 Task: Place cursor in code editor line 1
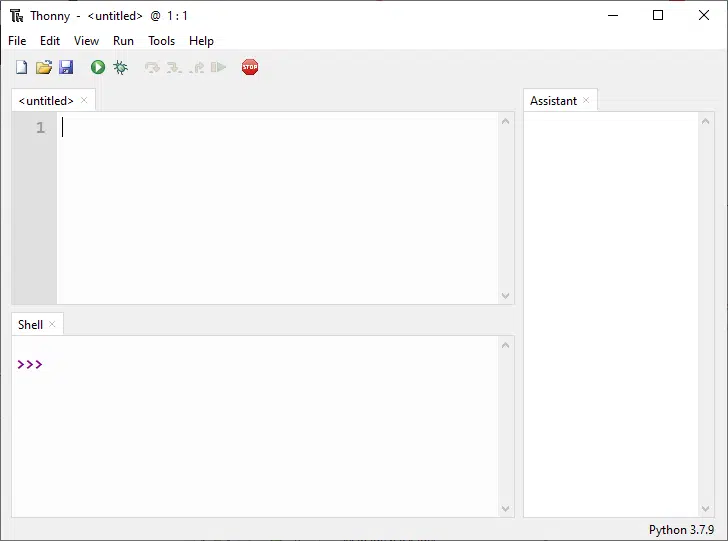278,128
